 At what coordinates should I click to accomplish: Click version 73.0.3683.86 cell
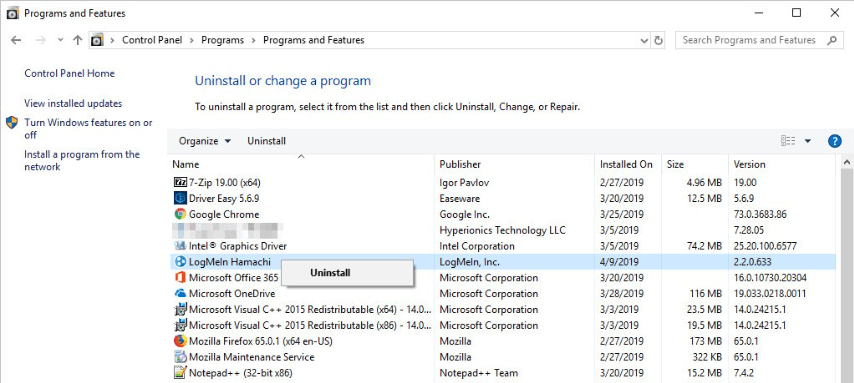(760, 214)
